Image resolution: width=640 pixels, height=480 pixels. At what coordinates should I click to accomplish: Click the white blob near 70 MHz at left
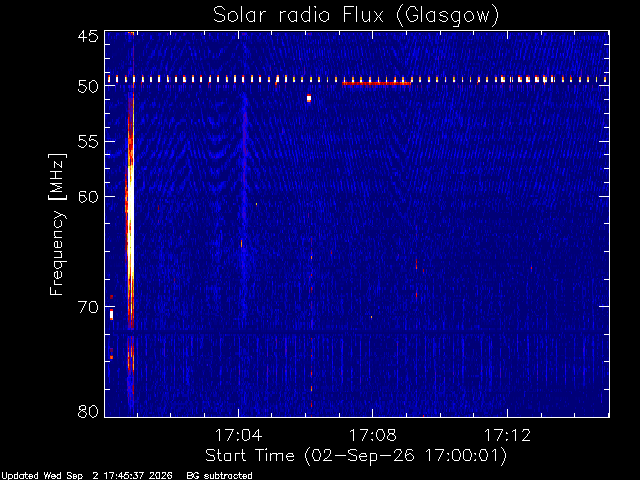pyautogui.click(x=111, y=315)
